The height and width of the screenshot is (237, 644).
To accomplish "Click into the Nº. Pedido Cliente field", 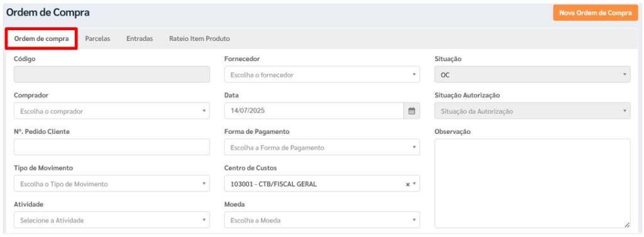I will pyautogui.click(x=112, y=147).
